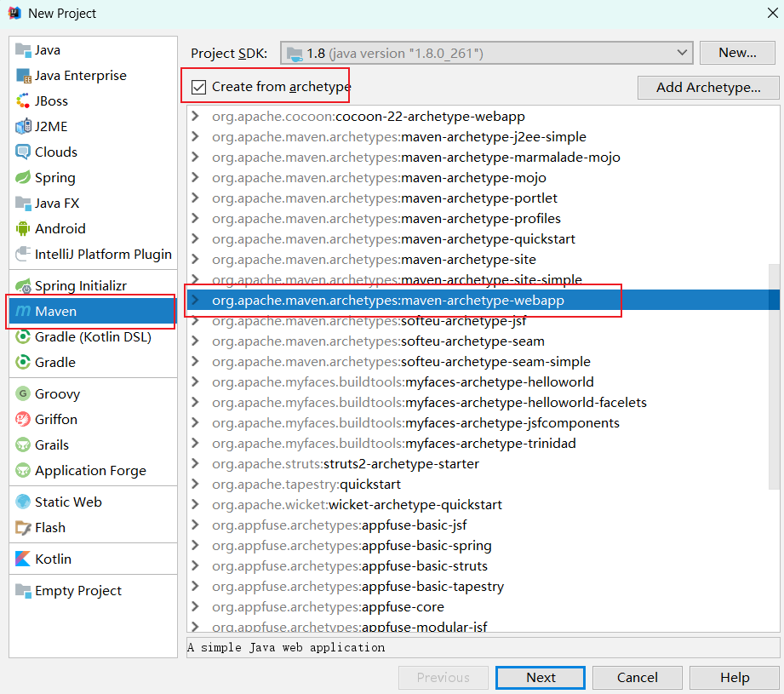Select the Maven m icon
This screenshot has width=784, height=694.
(x=23, y=311)
